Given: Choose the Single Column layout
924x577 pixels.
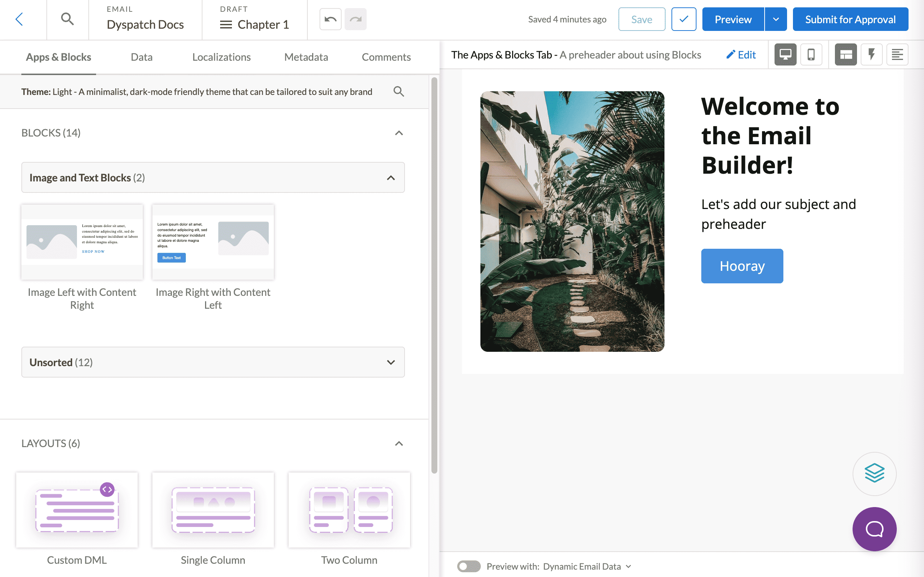Looking at the screenshot, I should click(213, 510).
